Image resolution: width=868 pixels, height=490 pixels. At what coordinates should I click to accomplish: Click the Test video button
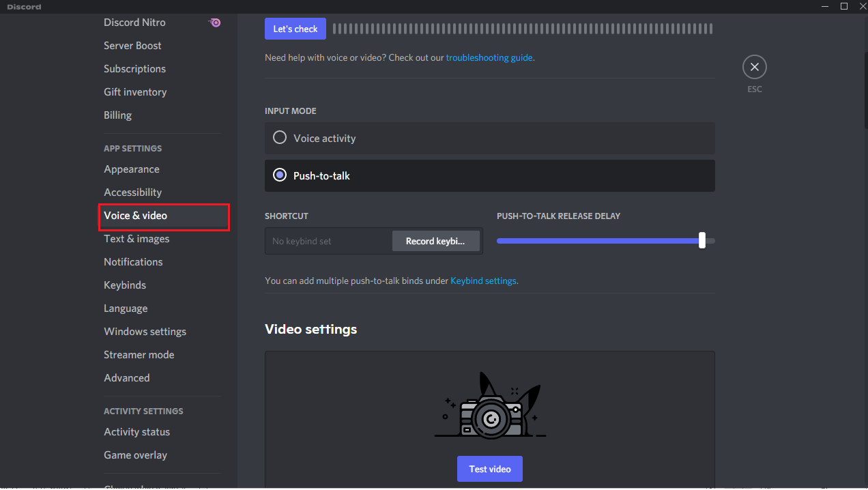pyautogui.click(x=489, y=469)
